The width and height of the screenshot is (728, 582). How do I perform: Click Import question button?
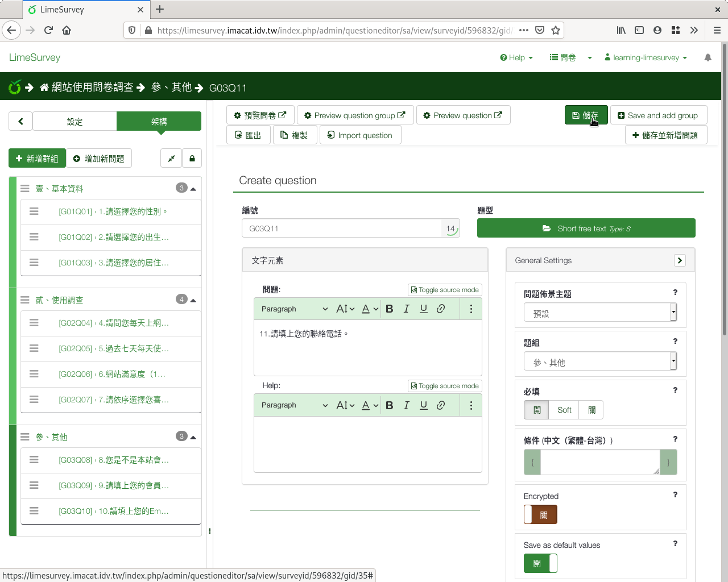pyautogui.click(x=361, y=135)
